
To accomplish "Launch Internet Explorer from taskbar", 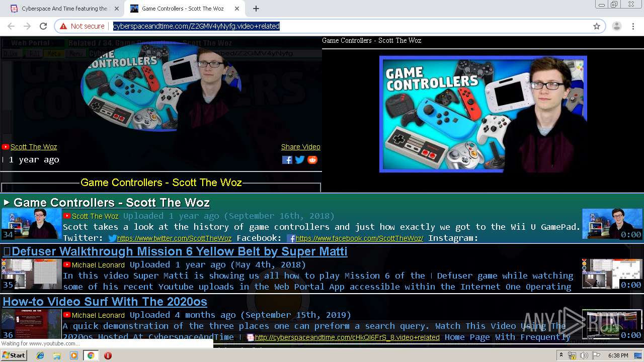I will pos(40,355).
